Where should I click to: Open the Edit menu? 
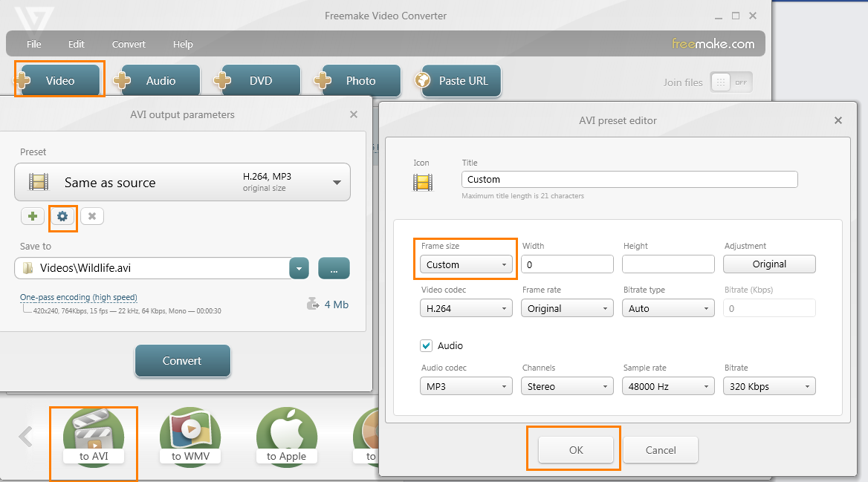coord(77,44)
